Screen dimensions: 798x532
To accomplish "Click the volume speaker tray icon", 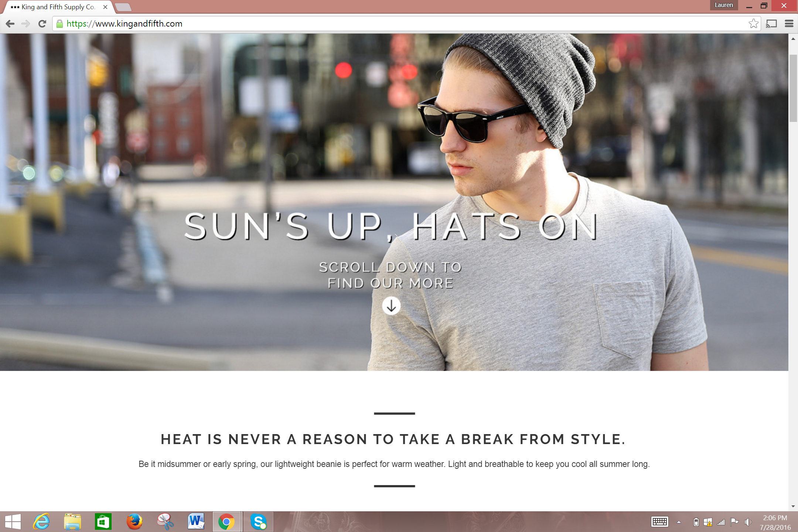I will coord(748,522).
